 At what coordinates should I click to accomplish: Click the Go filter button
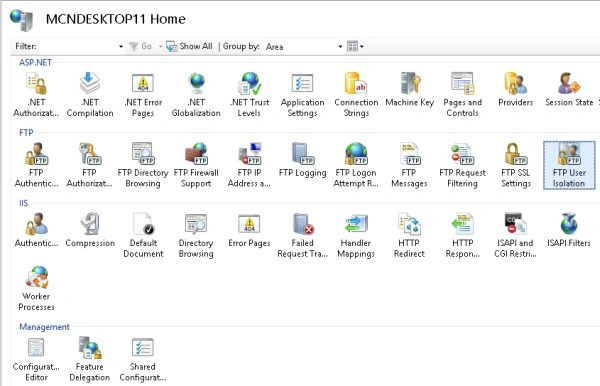140,46
